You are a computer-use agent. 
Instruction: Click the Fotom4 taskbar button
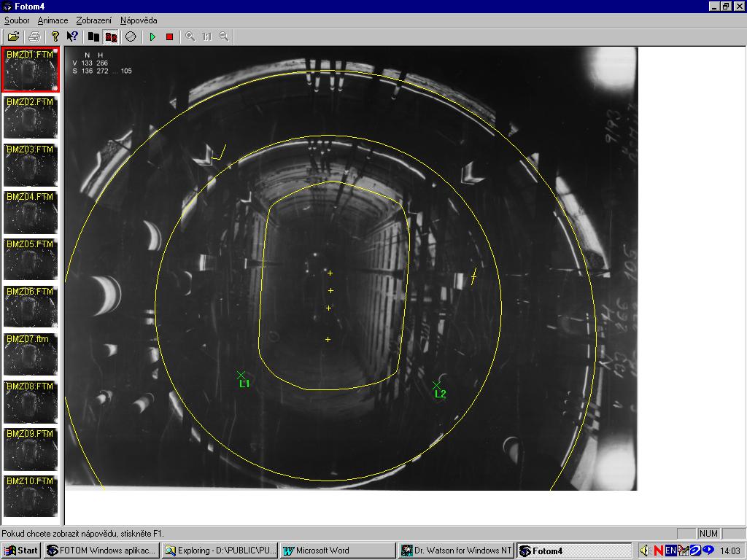tap(574, 551)
